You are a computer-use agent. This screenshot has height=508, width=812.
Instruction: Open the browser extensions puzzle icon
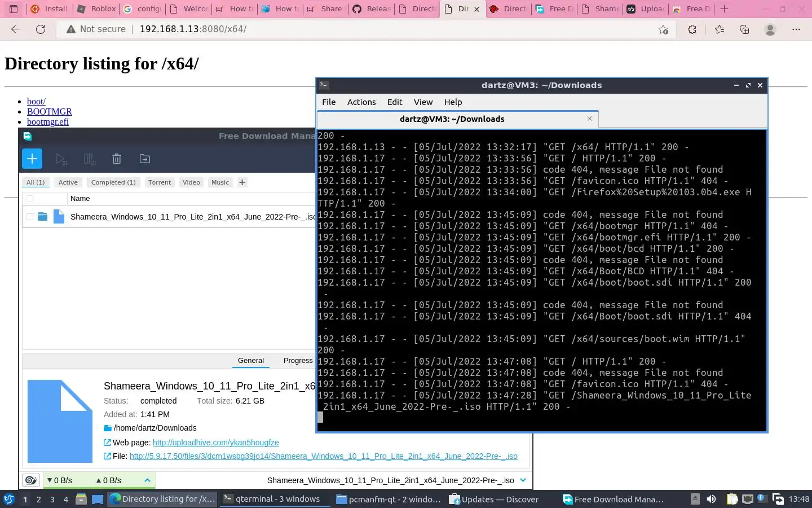[692, 29]
